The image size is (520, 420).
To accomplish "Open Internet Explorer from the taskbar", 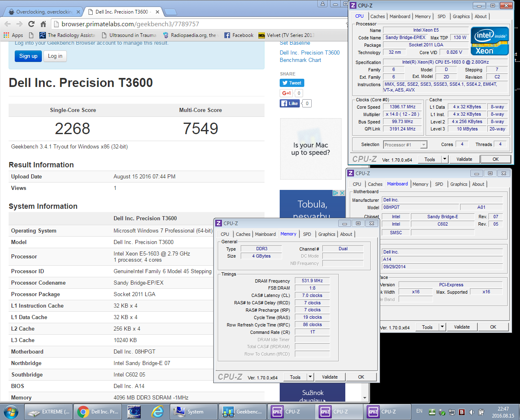I will [158, 412].
